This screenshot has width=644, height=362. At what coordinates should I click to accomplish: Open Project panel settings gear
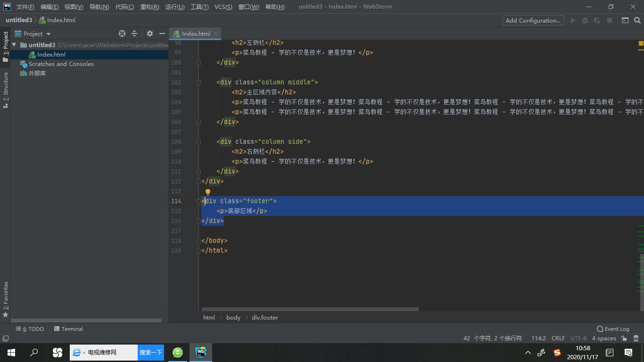(149, 33)
